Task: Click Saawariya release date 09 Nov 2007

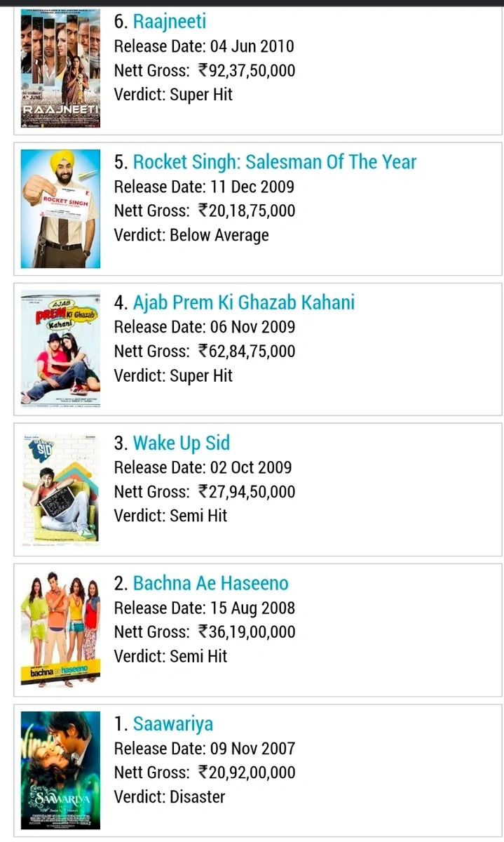Action: click(252, 748)
